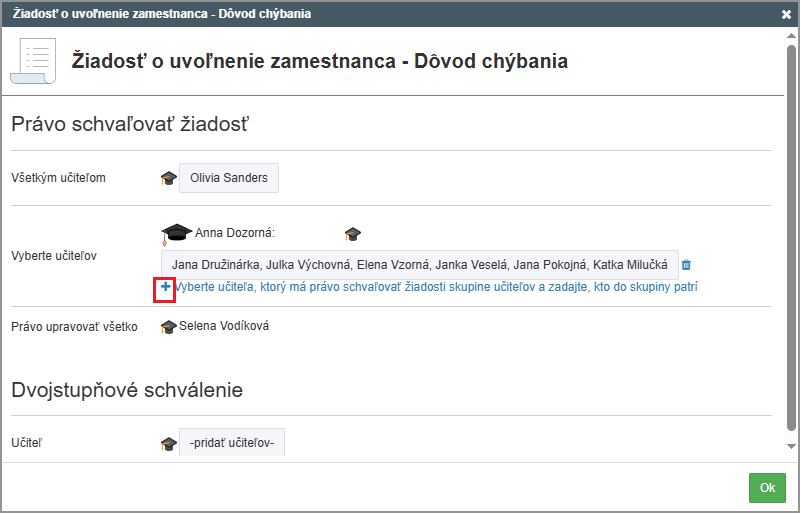Screen dimensions: 800x513
Task: Click the document icon in the dialog header
Action: pyautogui.click(x=33, y=61)
